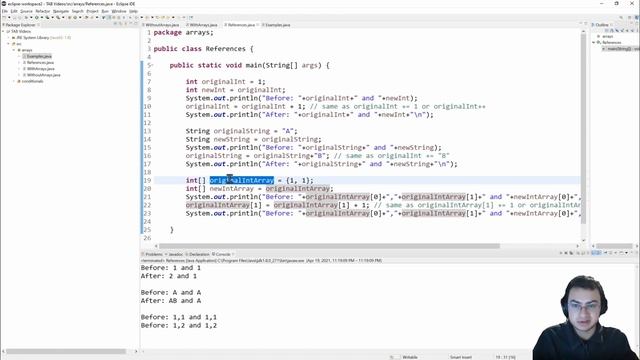This screenshot has width=640, height=360.
Task: Click the Outline view horizontal scrollbar
Action: (614, 246)
